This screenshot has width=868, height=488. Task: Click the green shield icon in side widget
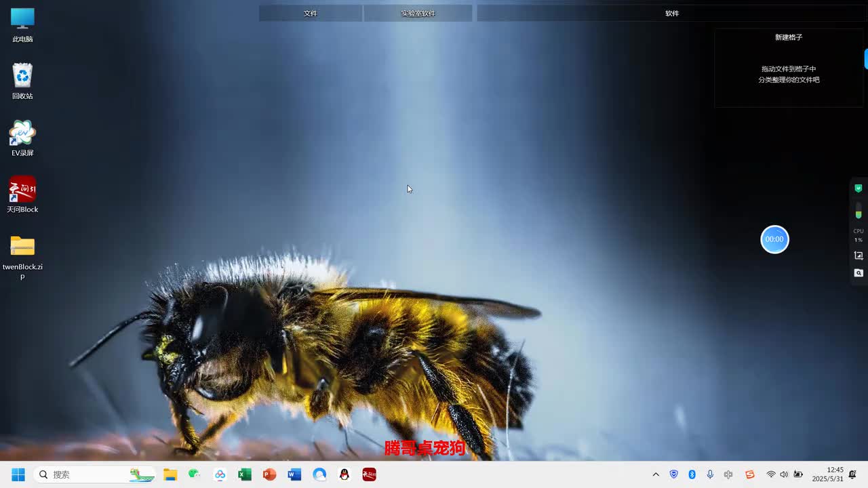859,188
